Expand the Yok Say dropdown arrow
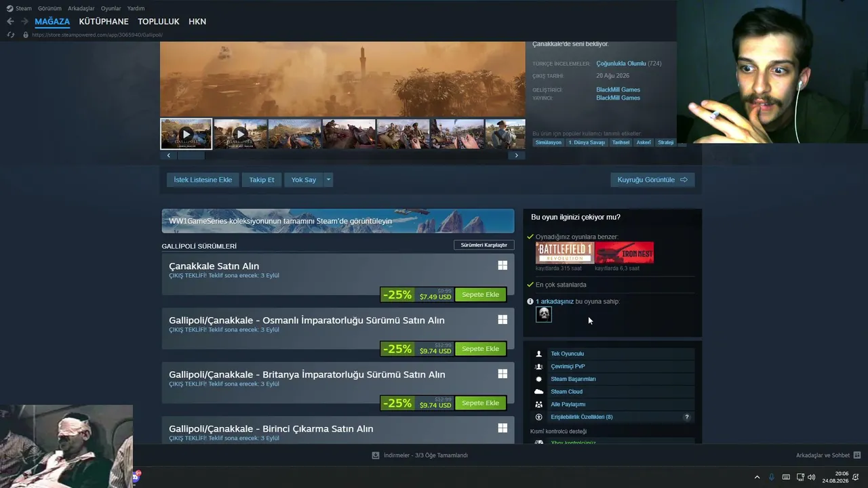 tap(328, 180)
